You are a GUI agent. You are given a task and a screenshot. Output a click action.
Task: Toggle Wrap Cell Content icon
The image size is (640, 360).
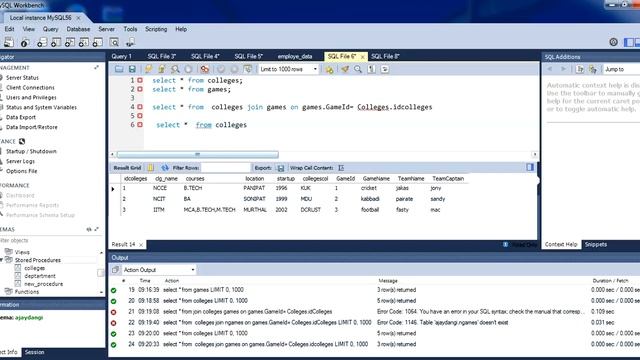[x=341, y=168]
